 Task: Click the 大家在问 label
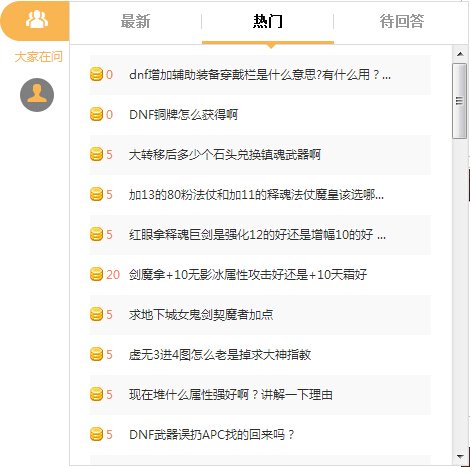click(x=39, y=57)
